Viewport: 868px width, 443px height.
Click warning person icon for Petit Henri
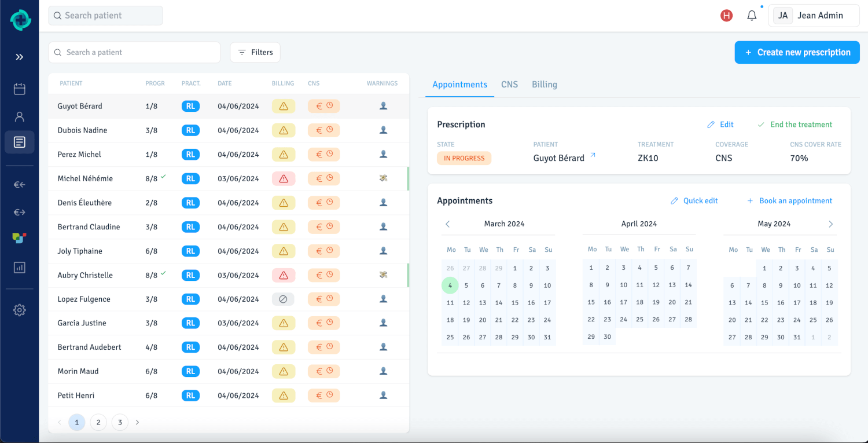pos(383,396)
